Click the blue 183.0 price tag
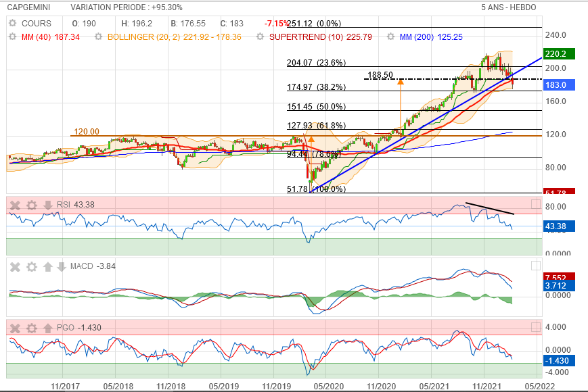 pos(559,84)
